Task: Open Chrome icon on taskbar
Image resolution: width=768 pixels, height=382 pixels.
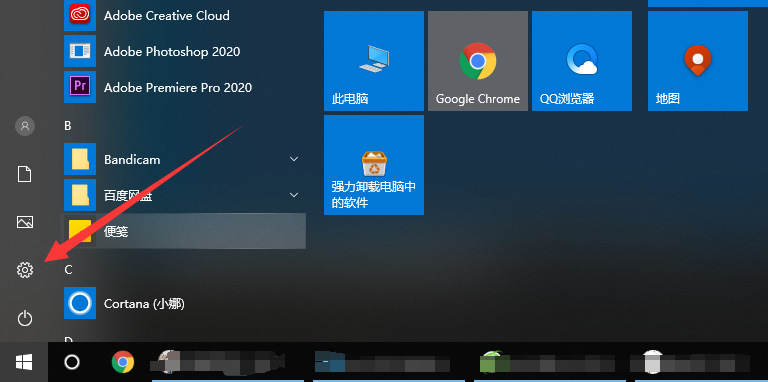Action: click(122, 362)
